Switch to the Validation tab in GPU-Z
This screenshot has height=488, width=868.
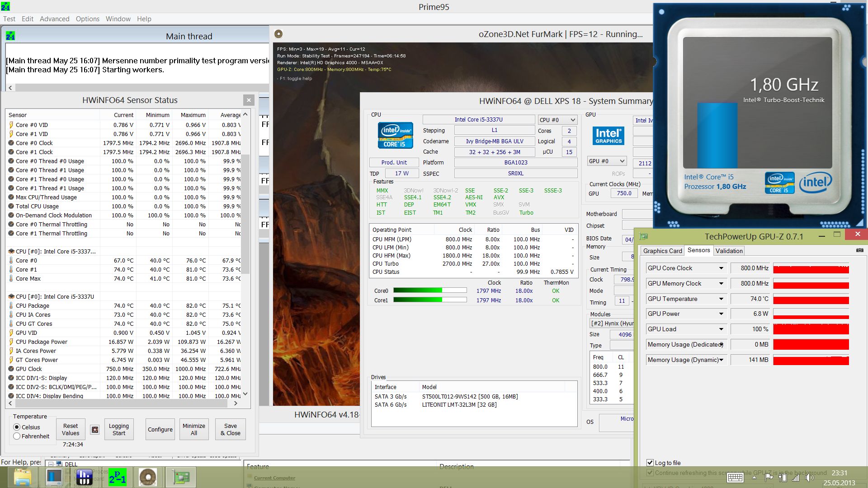[729, 251]
